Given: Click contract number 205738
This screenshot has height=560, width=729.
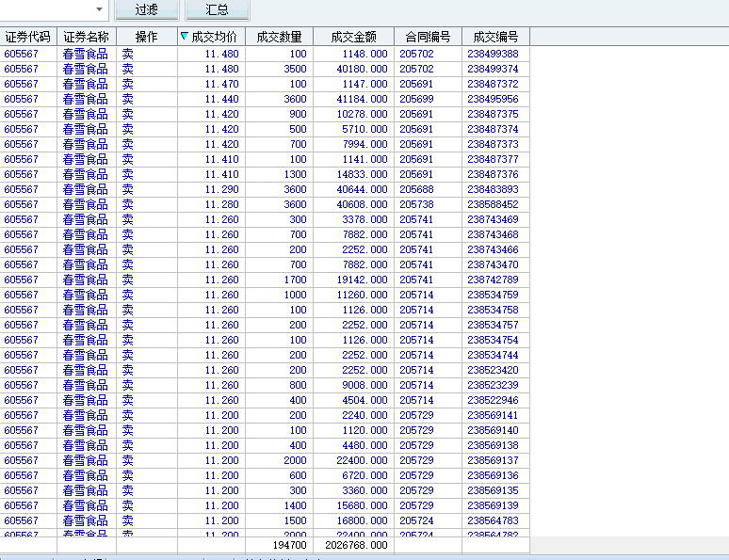Looking at the screenshot, I should coord(416,204).
